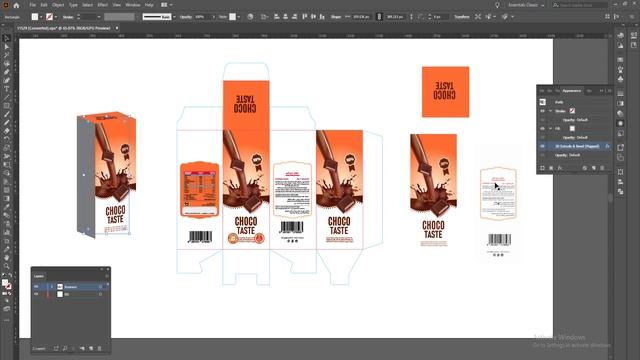Viewport: 640px width, 360px height.
Task: Click the Transform link in control bar
Action: click(x=462, y=17)
